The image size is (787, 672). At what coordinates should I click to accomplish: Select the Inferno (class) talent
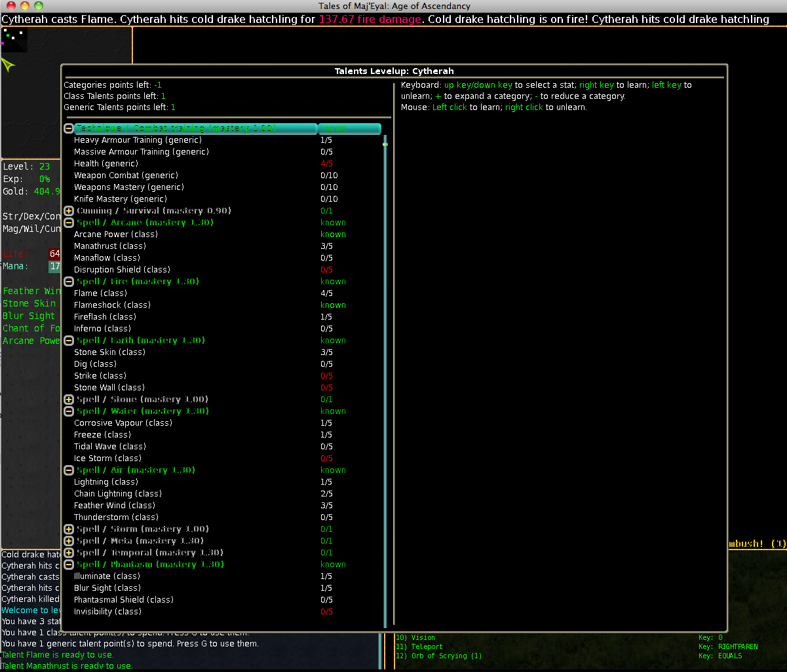[x=227, y=329]
